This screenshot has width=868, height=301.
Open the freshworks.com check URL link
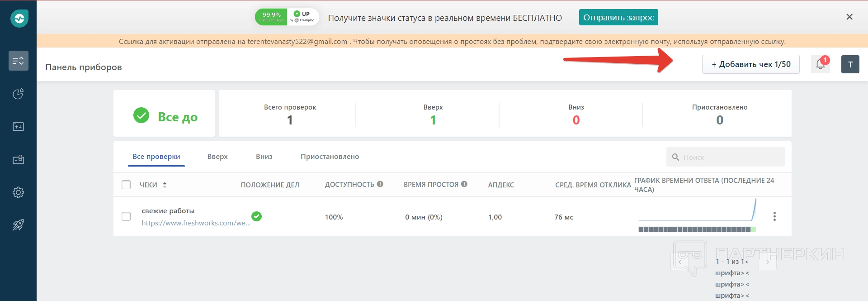(x=196, y=223)
